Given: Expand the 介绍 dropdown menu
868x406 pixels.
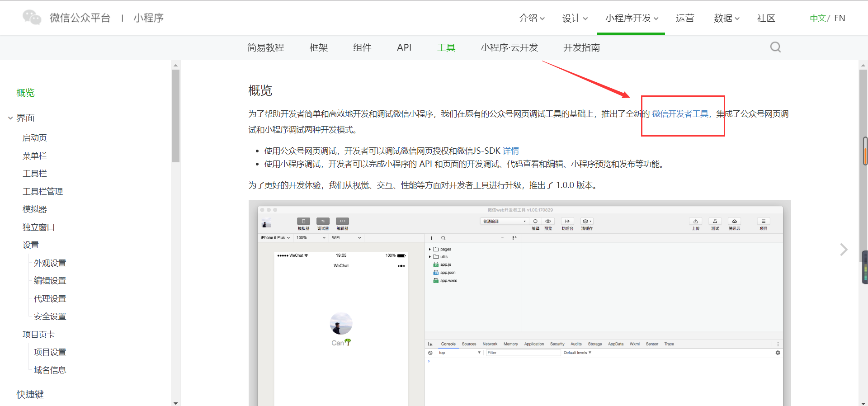Looking at the screenshot, I should pyautogui.click(x=532, y=18).
